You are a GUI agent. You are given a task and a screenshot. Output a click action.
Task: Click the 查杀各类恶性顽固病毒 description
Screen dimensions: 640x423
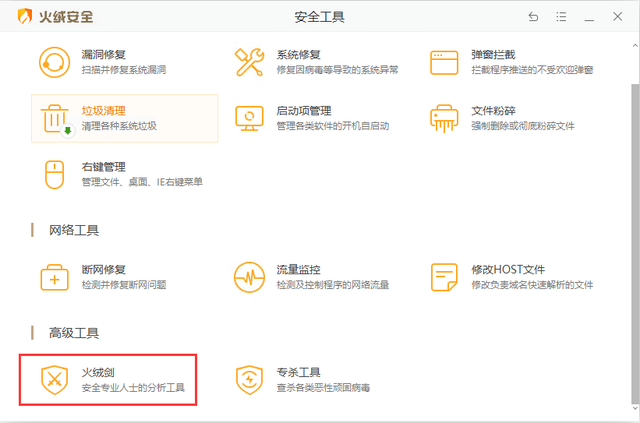tap(323, 387)
